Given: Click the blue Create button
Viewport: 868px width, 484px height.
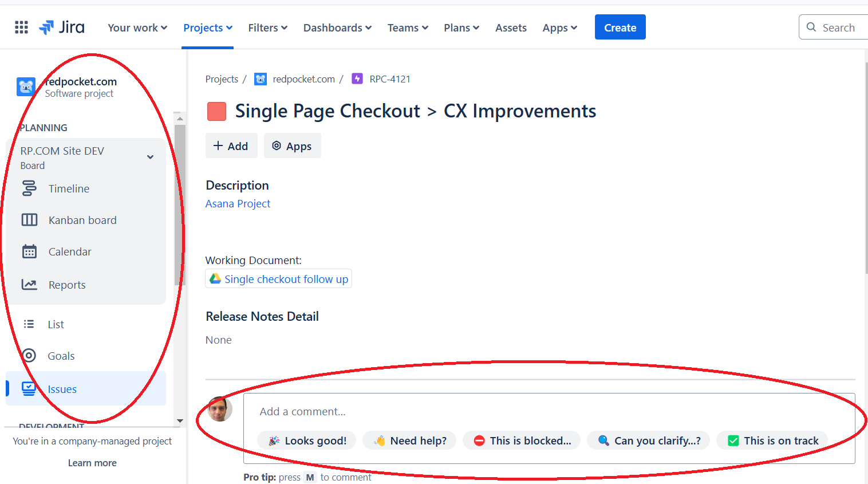Looking at the screenshot, I should pos(620,27).
